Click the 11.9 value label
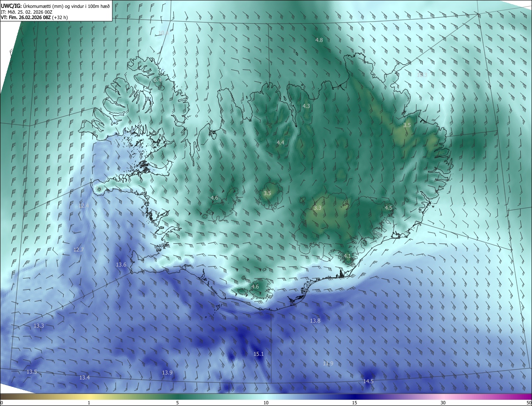This screenshot has height=406, width=532. click(328, 363)
